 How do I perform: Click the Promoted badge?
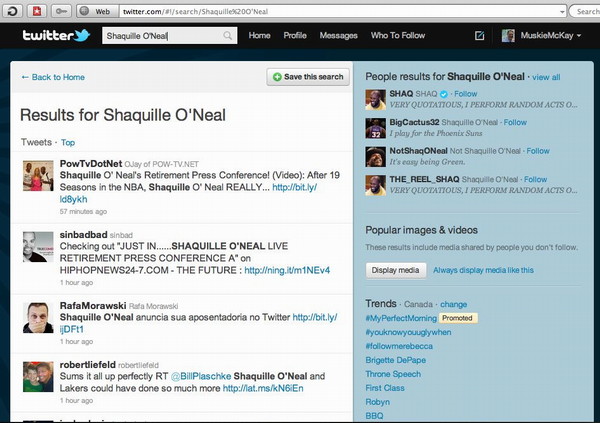coord(458,318)
